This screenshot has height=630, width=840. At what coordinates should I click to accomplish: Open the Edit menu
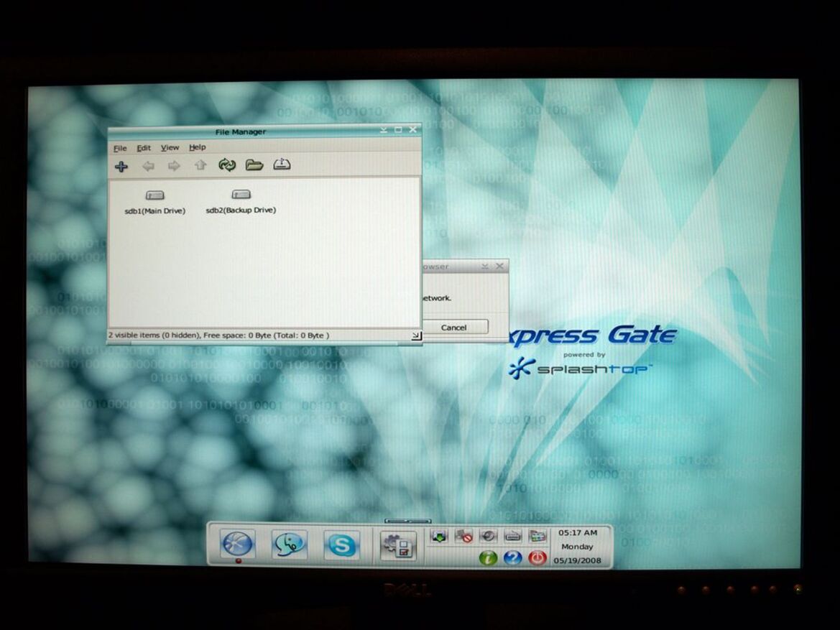[x=144, y=148]
